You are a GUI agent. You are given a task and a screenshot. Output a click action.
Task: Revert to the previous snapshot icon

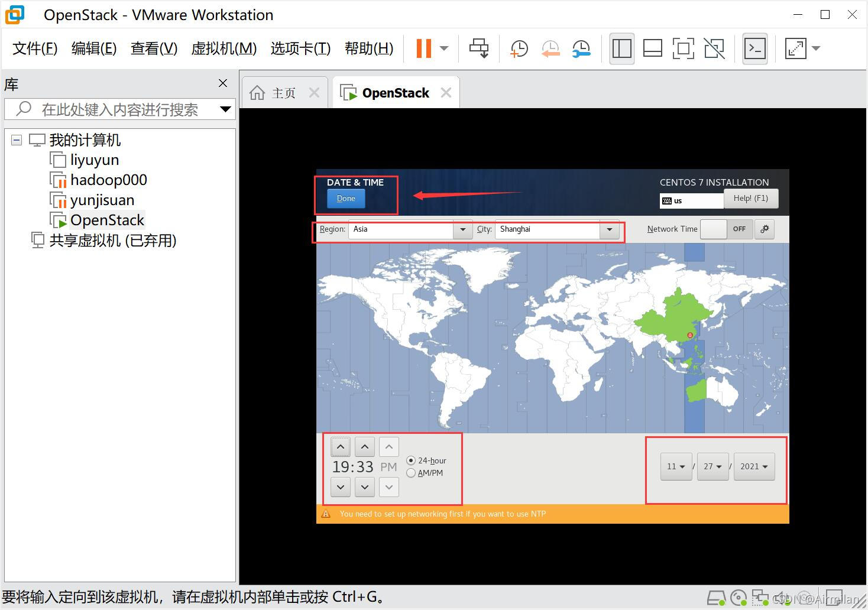pos(550,49)
